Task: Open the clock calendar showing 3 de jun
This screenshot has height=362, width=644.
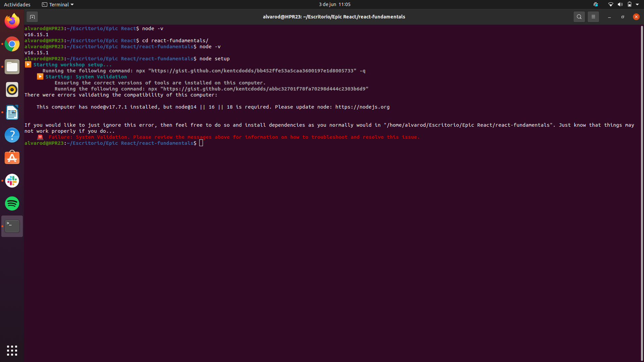Action: [x=334, y=4]
